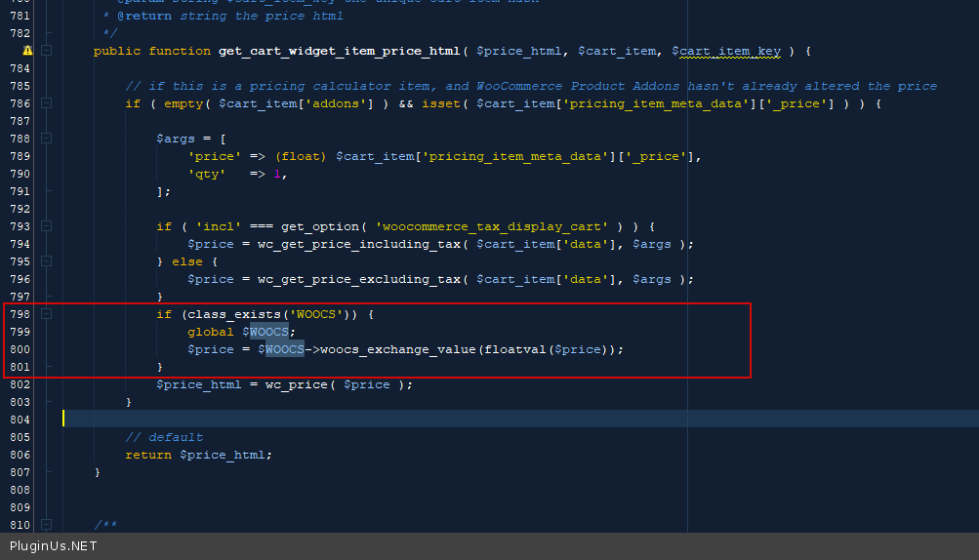The image size is (979, 560).
Task: Collapse the class_exists('WOOCS') if block
Action: (x=46, y=314)
